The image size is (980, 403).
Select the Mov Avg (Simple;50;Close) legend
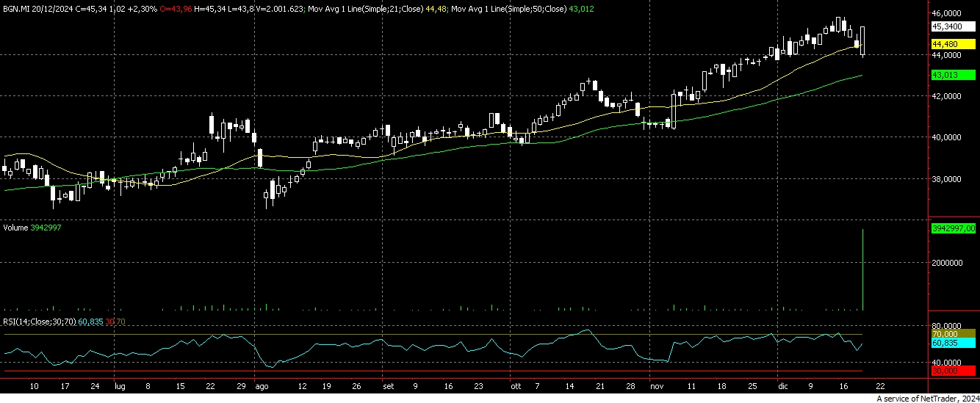coord(522,9)
